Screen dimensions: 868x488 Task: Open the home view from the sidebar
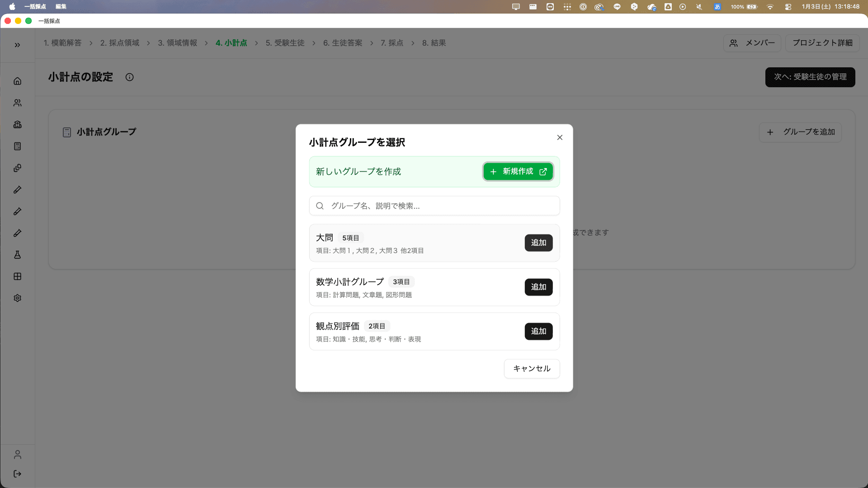pyautogui.click(x=17, y=81)
